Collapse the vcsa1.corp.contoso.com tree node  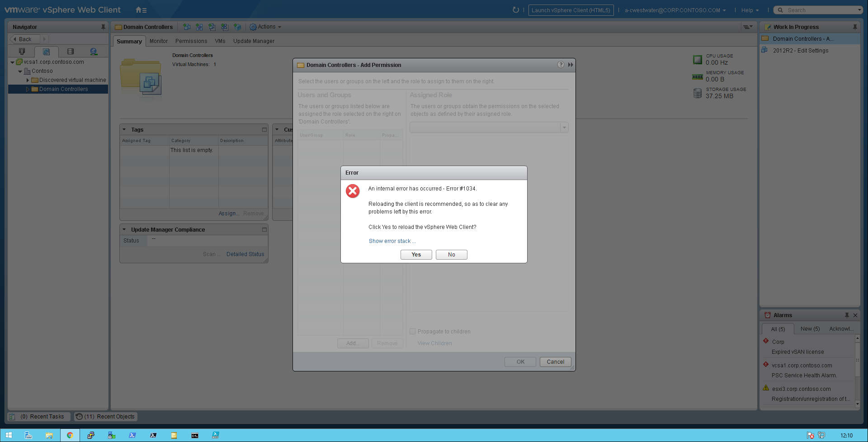12,62
